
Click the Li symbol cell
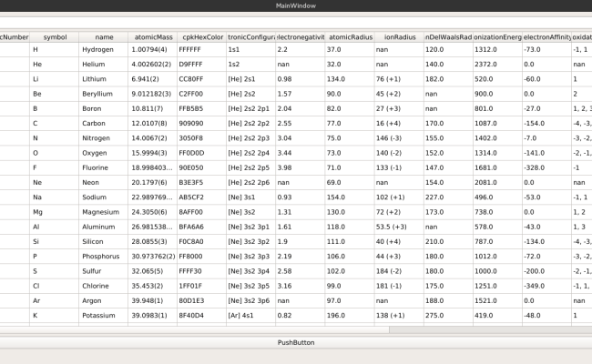coord(55,79)
